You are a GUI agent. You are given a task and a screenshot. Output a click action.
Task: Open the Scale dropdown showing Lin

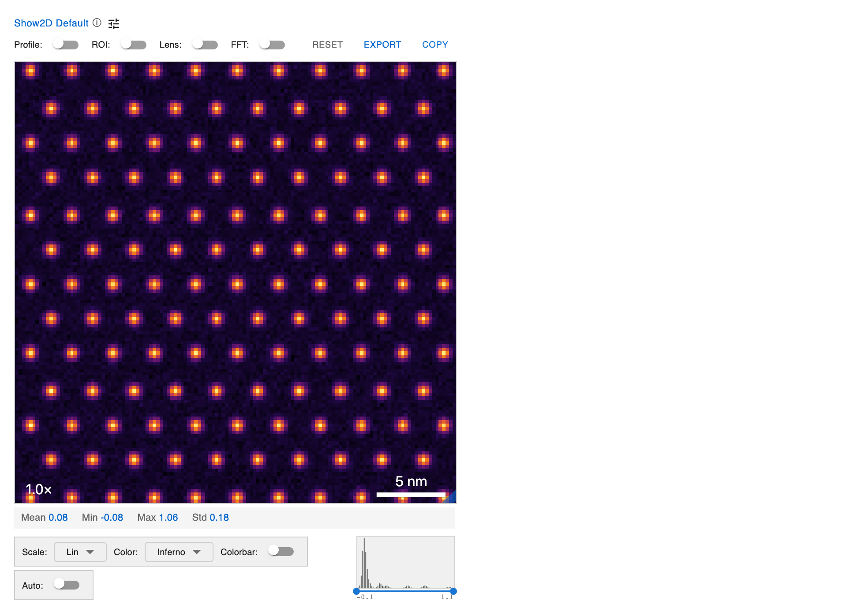click(80, 552)
